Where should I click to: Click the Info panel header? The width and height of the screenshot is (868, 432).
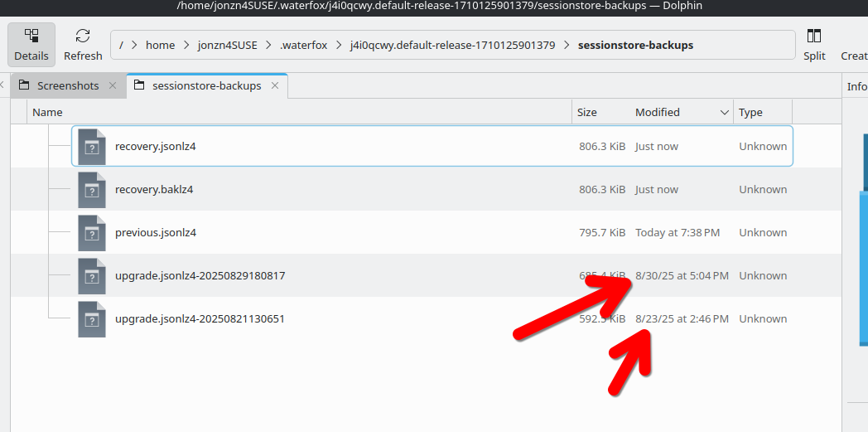pyautogui.click(x=856, y=86)
